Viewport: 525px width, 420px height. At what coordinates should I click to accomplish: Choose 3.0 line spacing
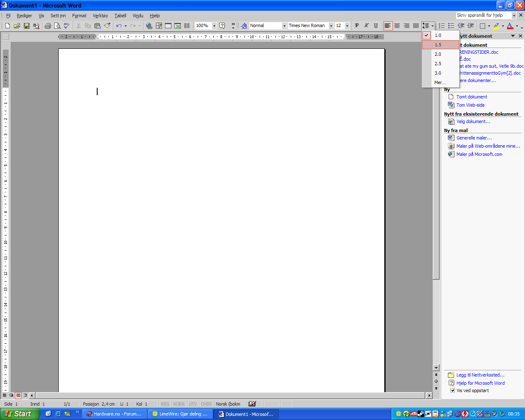click(x=441, y=73)
